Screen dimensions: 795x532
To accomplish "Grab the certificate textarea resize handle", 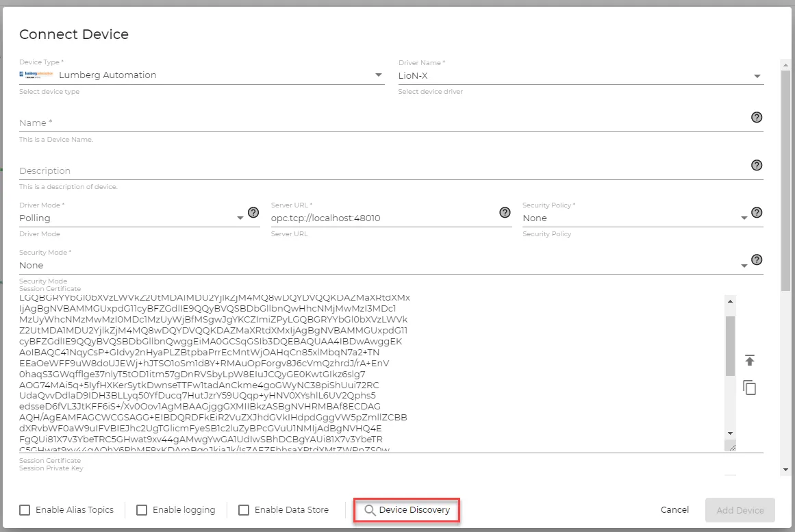I will pos(731,446).
